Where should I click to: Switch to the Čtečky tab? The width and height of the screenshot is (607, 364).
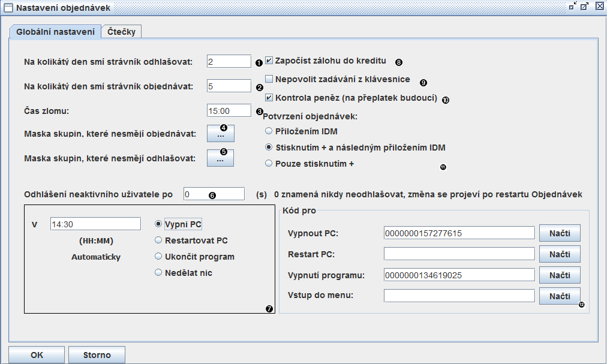point(121,32)
